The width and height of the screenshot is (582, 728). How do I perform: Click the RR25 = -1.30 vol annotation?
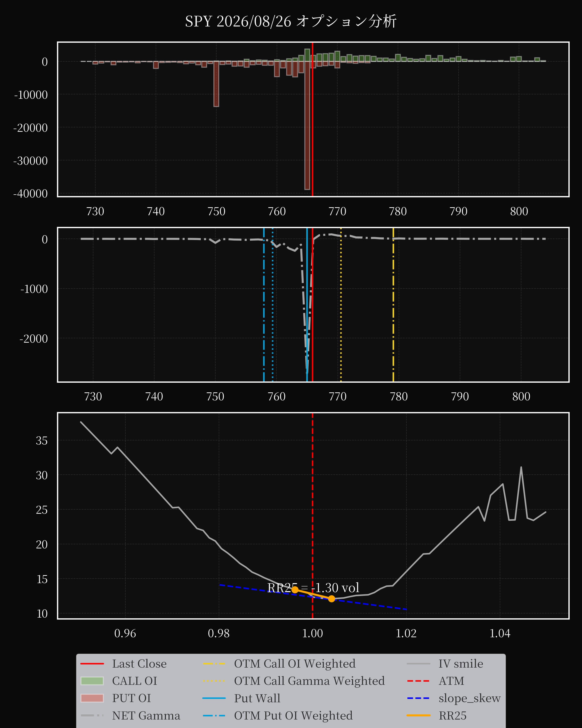point(313,588)
